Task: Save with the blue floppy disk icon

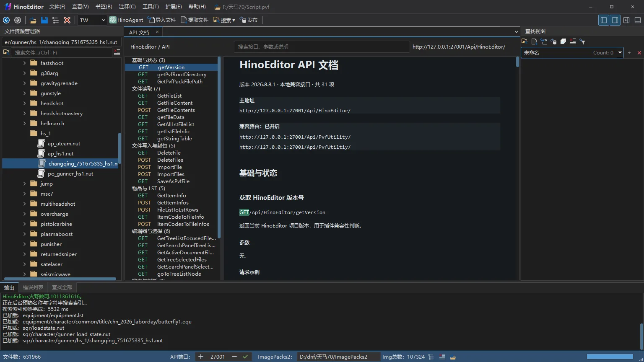Action: (x=44, y=20)
